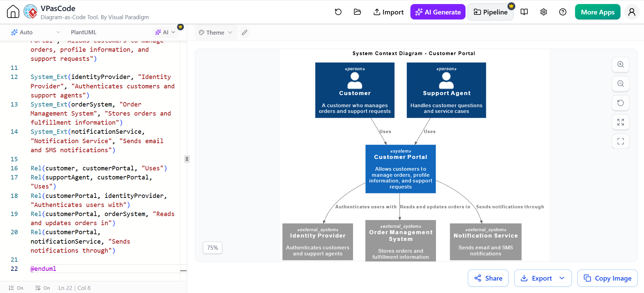The height and width of the screenshot is (293, 644).
Task: Select the Notification Service box
Action: pos(486,242)
